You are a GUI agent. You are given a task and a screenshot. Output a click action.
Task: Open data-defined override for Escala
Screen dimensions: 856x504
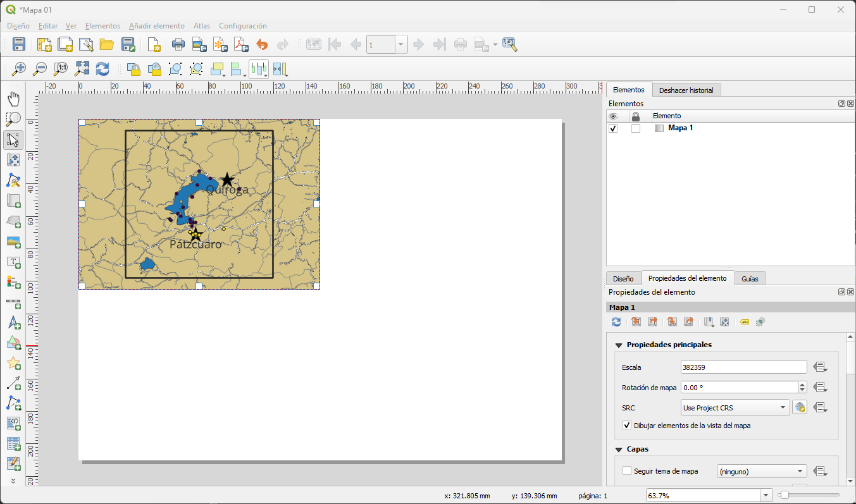pyautogui.click(x=821, y=367)
